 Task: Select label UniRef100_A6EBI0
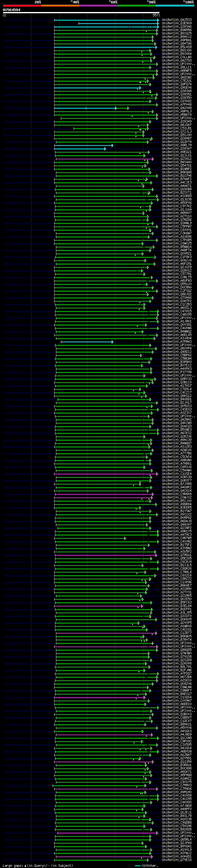point(177,704)
